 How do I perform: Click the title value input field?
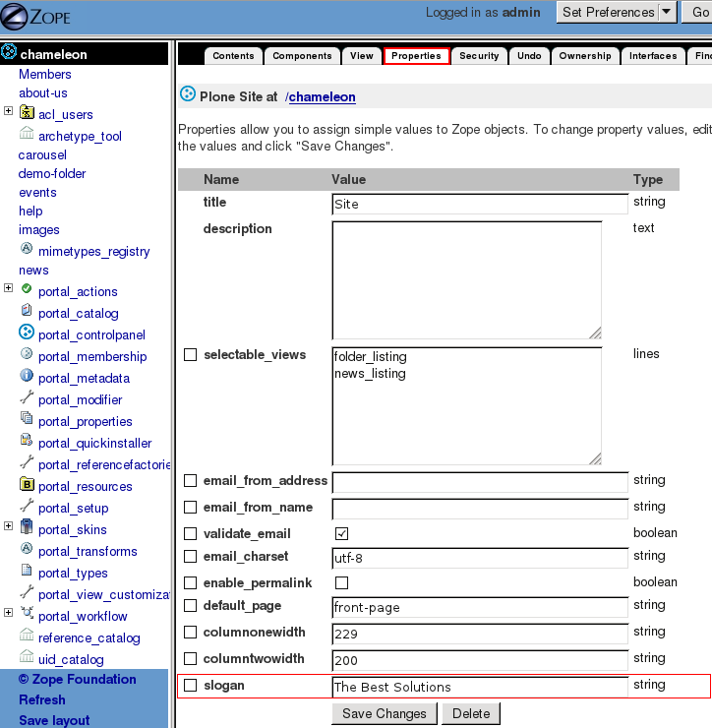click(480, 205)
